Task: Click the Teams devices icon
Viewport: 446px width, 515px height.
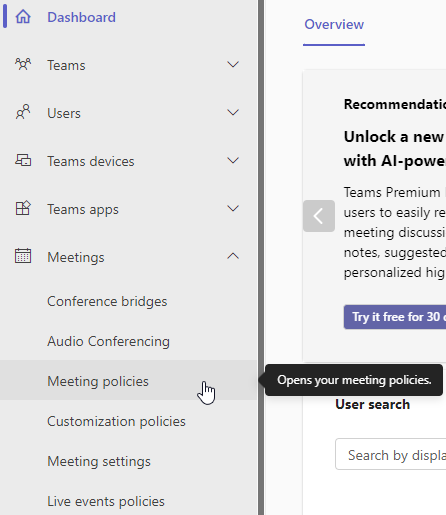Action: [x=23, y=160]
